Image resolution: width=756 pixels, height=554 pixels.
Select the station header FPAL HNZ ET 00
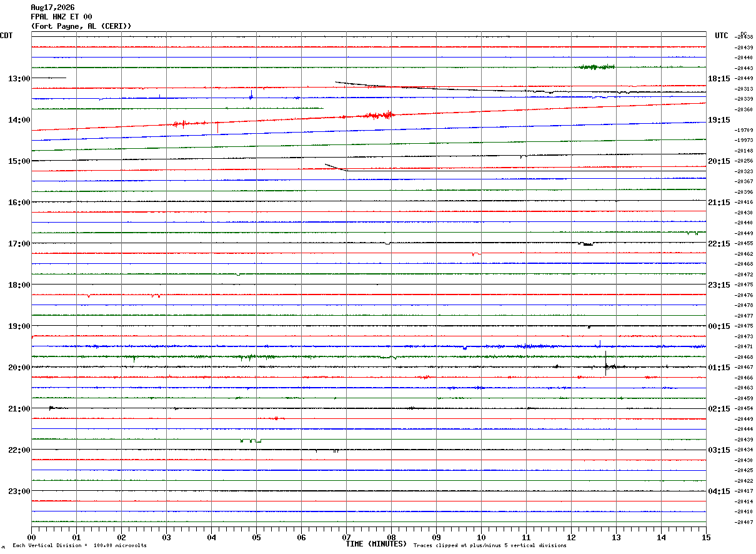pyautogui.click(x=61, y=17)
